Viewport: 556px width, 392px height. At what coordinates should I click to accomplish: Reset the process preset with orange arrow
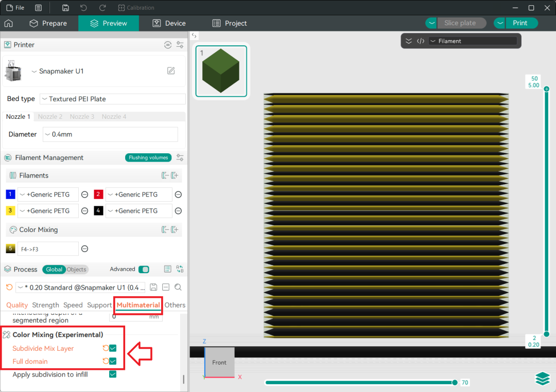pyautogui.click(x=10, y=287)
